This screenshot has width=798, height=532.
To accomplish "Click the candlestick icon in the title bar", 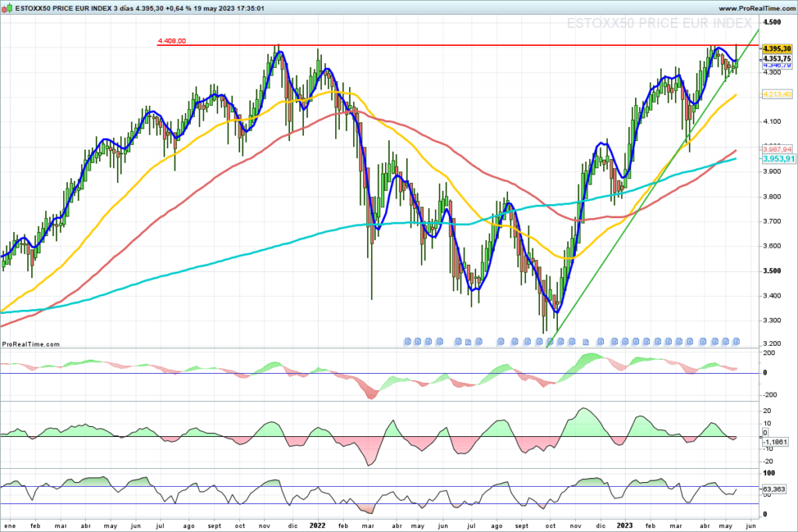I will (8, 7).
